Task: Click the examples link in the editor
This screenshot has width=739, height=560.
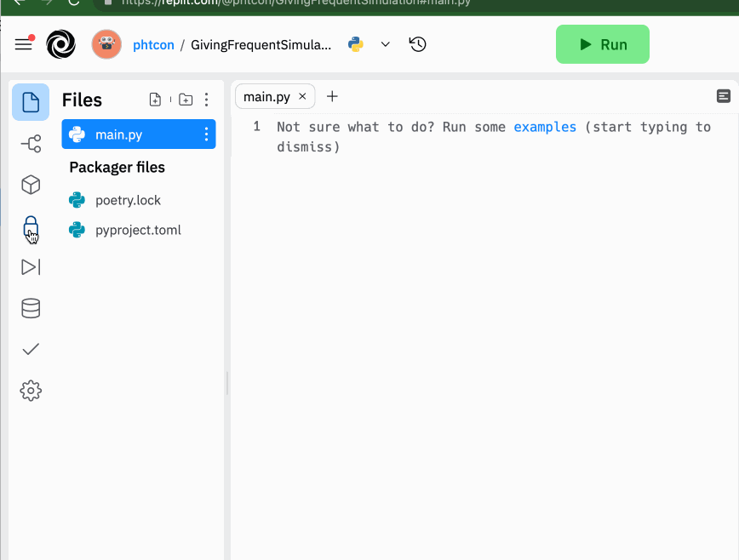Action: tap(544, 126)
